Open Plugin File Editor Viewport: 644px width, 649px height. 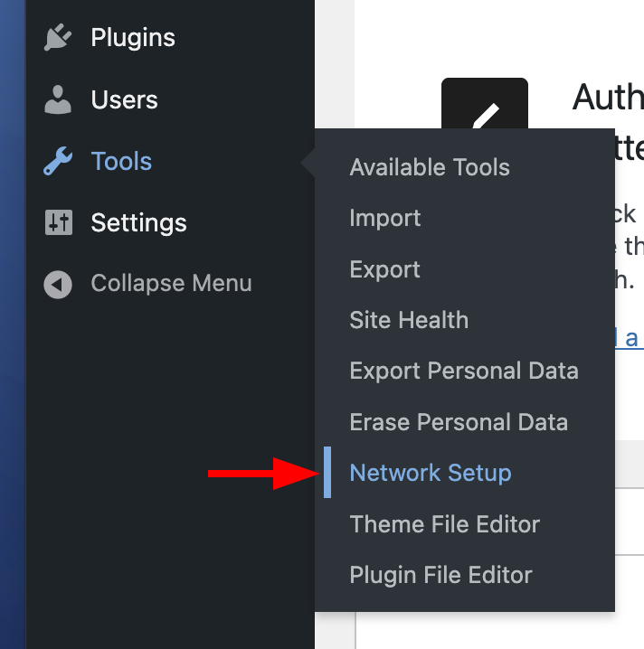tap(441, 575)
